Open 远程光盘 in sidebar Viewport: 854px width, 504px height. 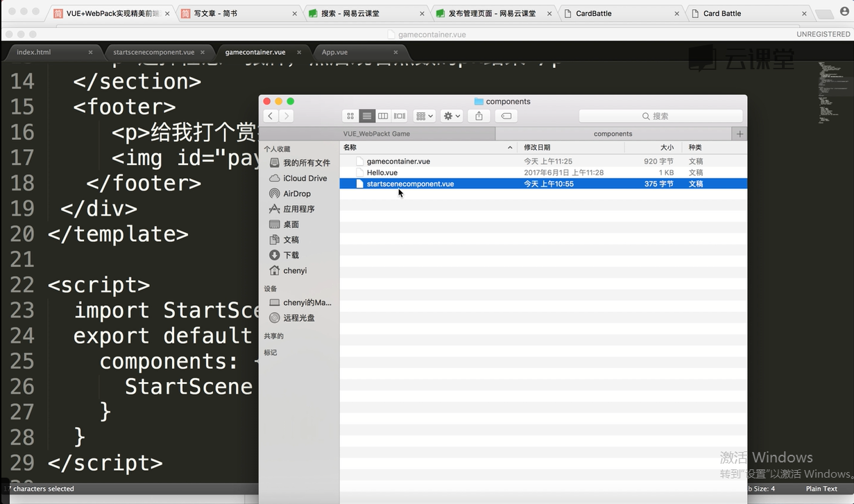tap(291, 318)
